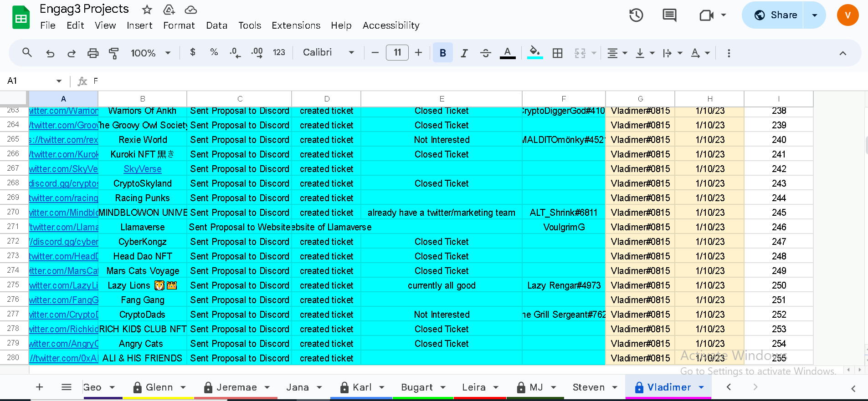This screenshot has height=401, width=868.
Task: Toggle Strikethrough formatting
Action: (486, 53)
